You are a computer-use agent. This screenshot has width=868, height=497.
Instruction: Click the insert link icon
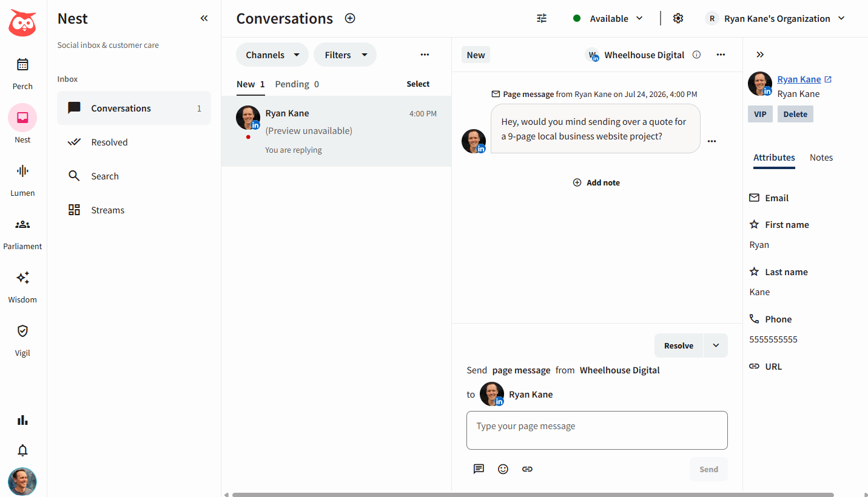pyautogui.click(x=527, y=469)
